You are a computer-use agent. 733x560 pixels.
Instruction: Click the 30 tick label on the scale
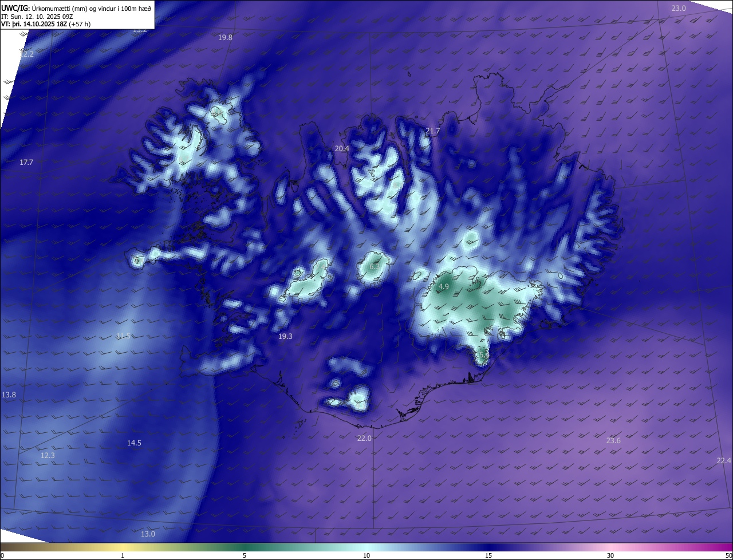pyautogui.click(x=610, y=556)
